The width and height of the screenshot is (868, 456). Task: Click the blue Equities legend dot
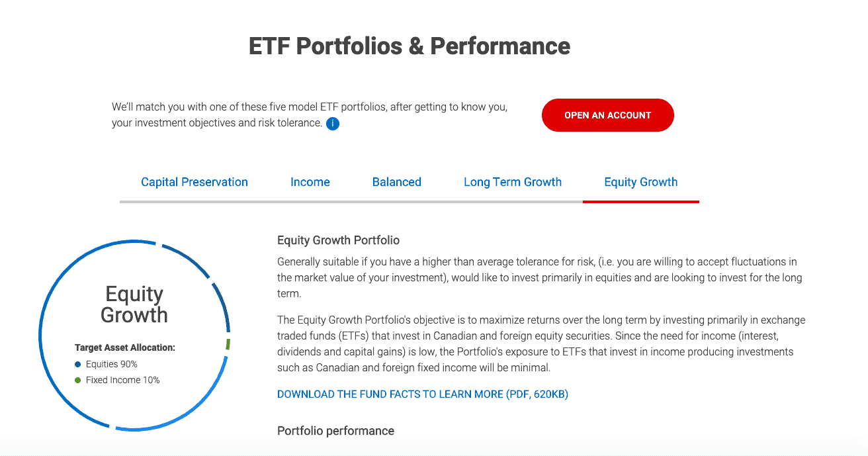(x=78, y=364)
